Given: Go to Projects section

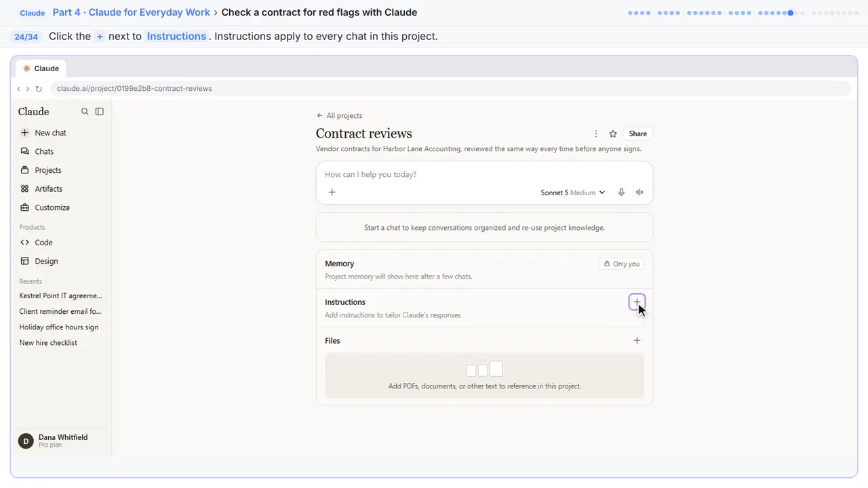Looking at the screenshot, I should tap(41, 170).
